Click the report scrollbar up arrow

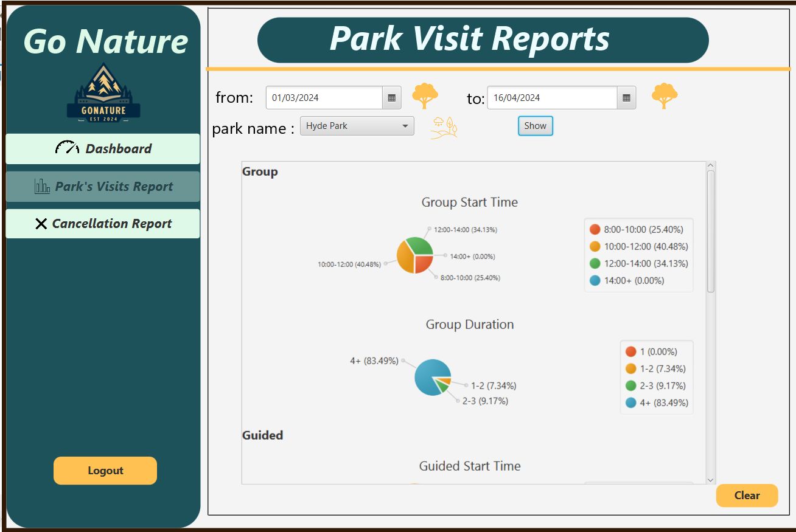click(x=710, y=165)
